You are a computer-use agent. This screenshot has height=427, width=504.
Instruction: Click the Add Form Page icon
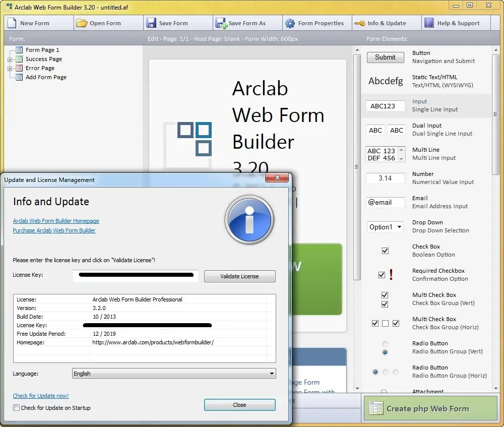click(x=19, y=77)
